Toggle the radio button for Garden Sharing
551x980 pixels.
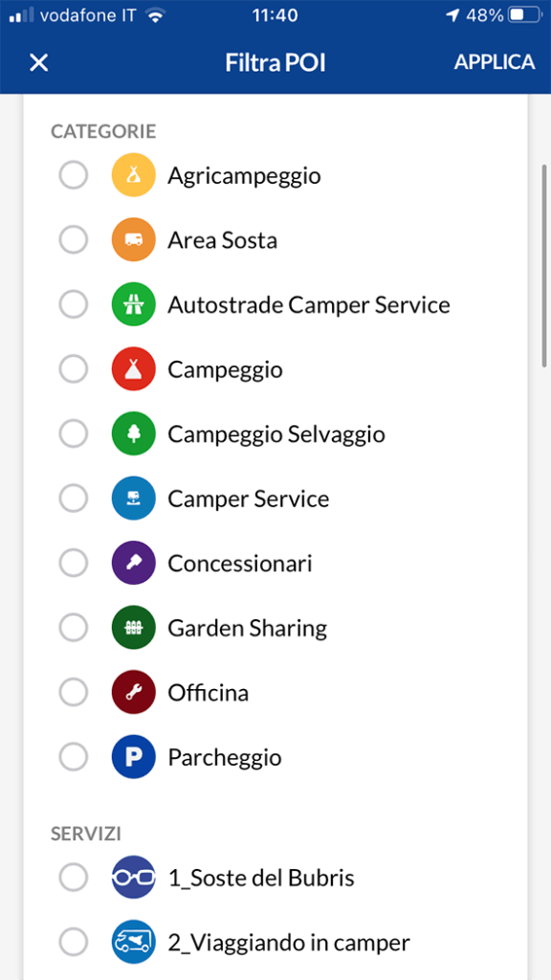tap(74, 627)
